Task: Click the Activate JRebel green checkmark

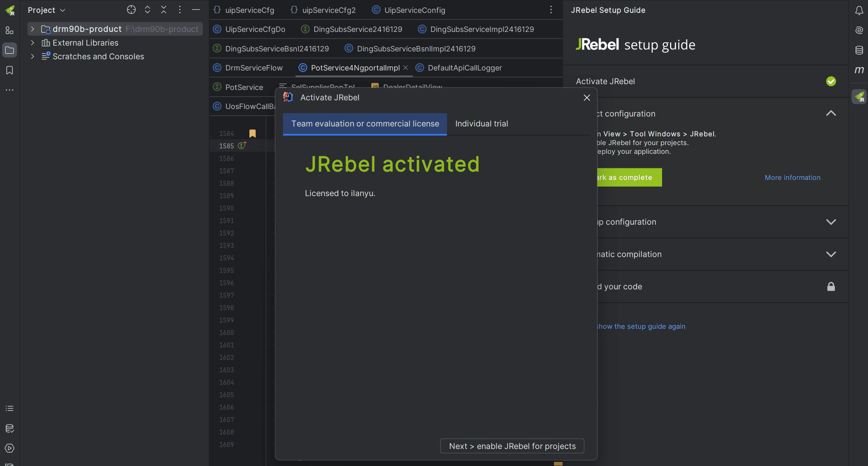Action: pyautogui.click(x=831, y=81)
